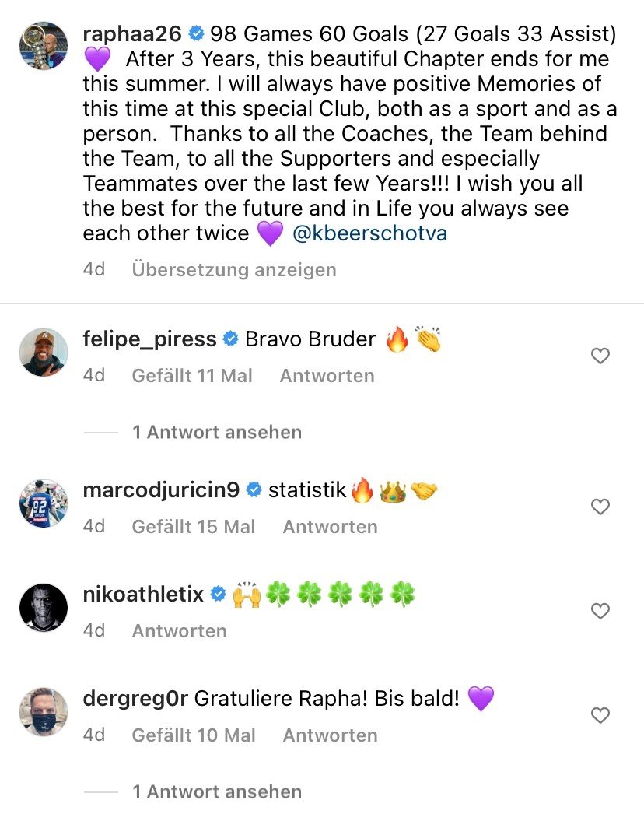Open dergreg0r's profile avatar
This screenshot has height=828, width=644.
(x=44, y=711)
